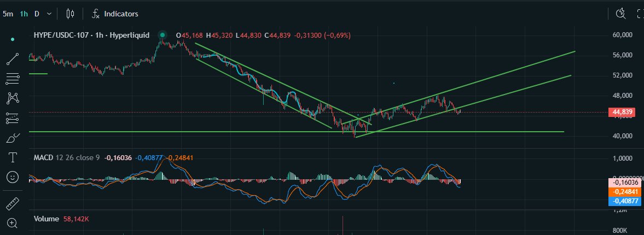Open the forecasting and measurement tools
The image size is (644, 235).
click(x=13, y=118)
